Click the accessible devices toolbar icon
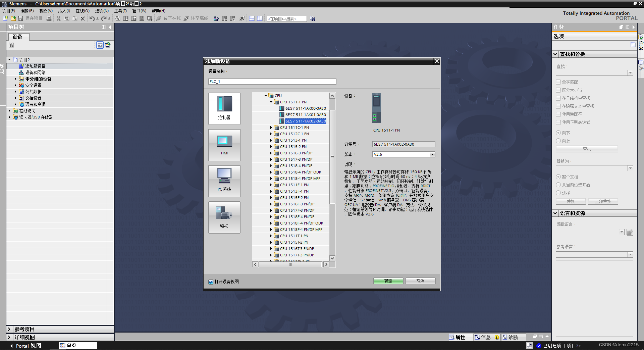This screenshot has width=644, height=350. coord(216,18)
